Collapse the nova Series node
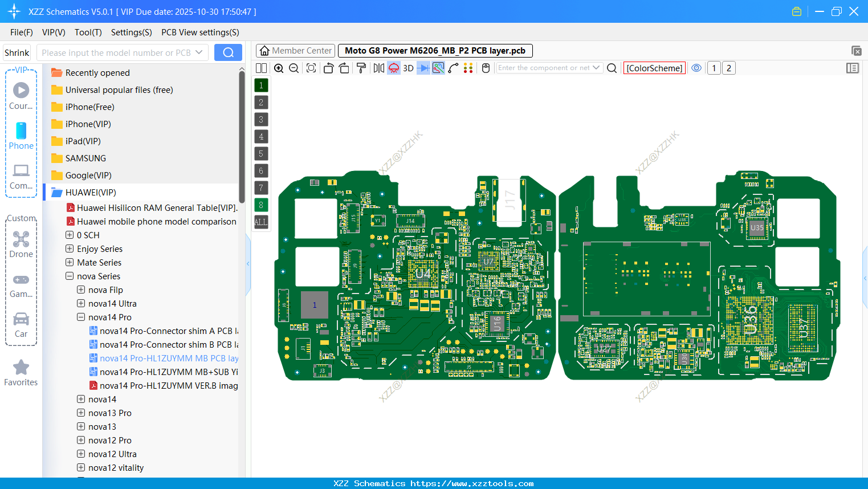 click(70, 276)
